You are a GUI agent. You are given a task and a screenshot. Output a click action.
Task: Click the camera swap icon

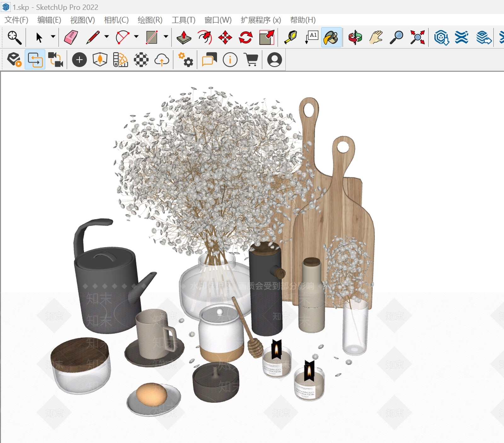tap(56, 60)
